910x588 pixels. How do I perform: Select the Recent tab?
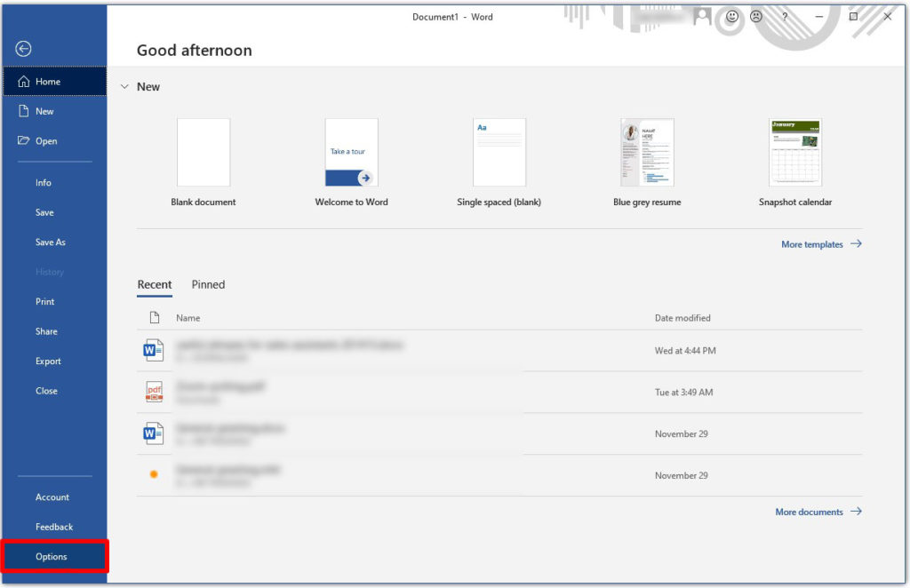coord(155,284)
